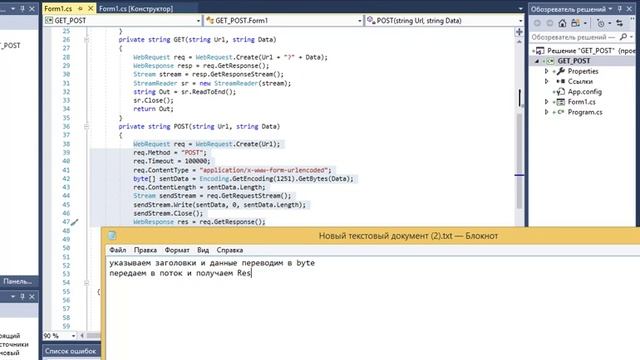
Task: Expand the Program.cs node
Action: [x=547, y=112]
